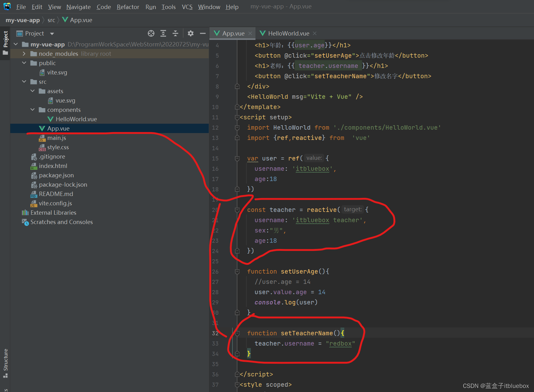Click the package-lock.json file icon

(34, 185)
